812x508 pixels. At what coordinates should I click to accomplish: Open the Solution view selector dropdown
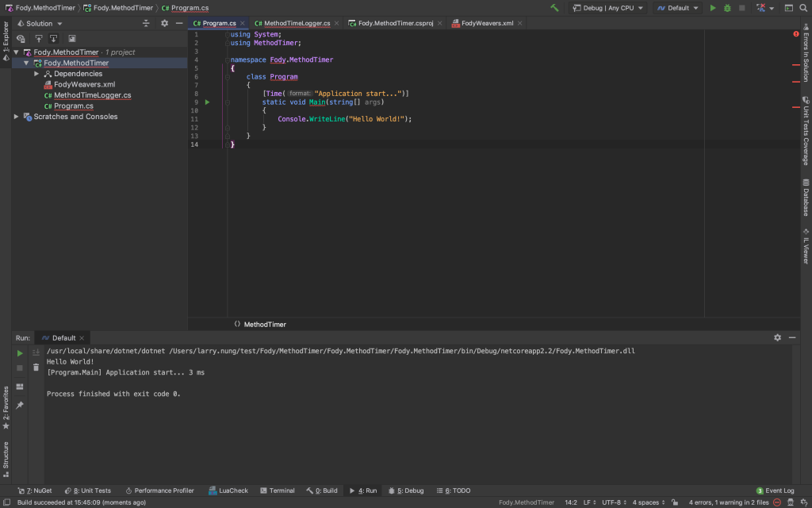pos(40,23)
